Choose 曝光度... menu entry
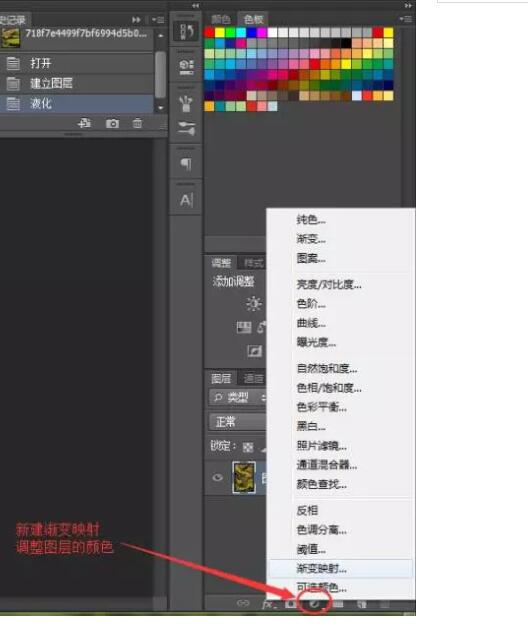The height and width of the screenshot is (630, 528). [x=340, y=342]
